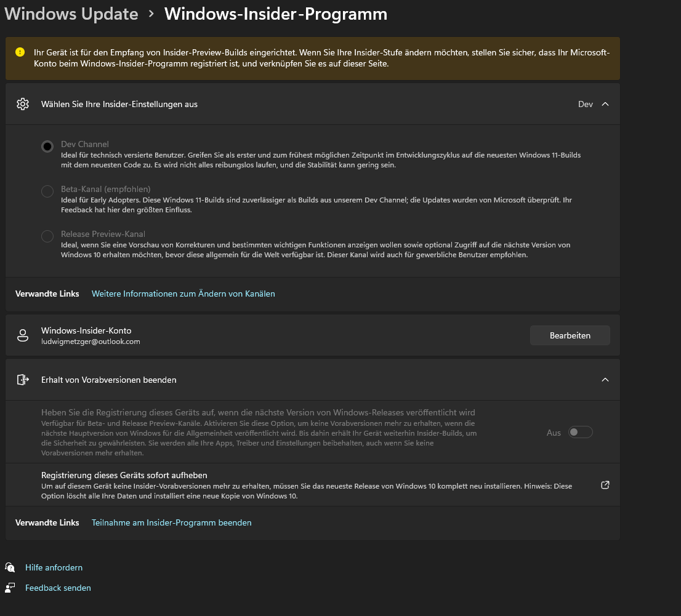Collapse the Insider-Einstellungen section chevron
The image size is (681, 616).
(605, 104)
